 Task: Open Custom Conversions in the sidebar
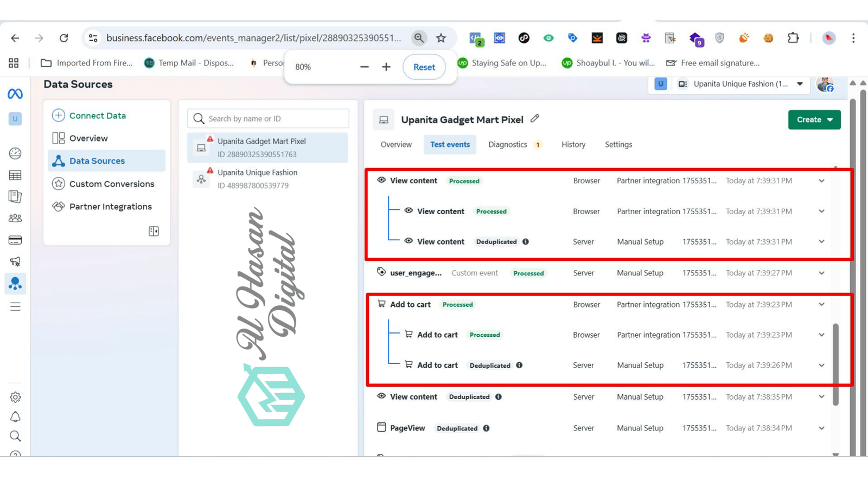point(111,184)
